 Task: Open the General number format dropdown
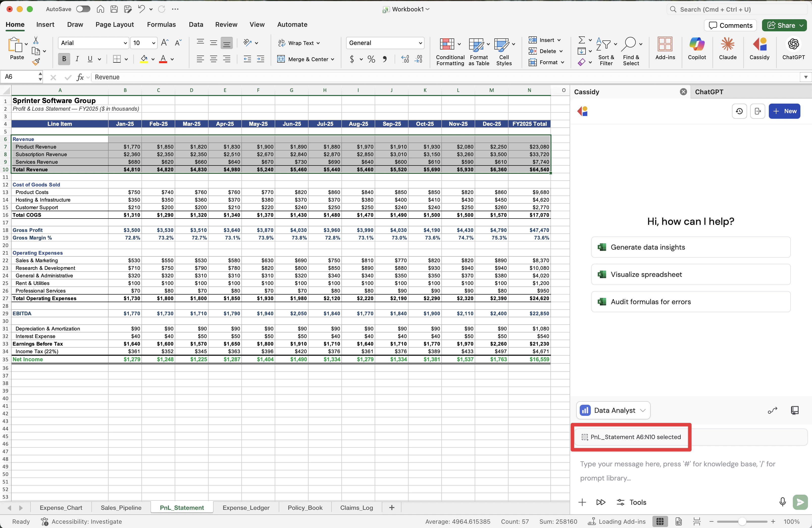click(420, 43)
